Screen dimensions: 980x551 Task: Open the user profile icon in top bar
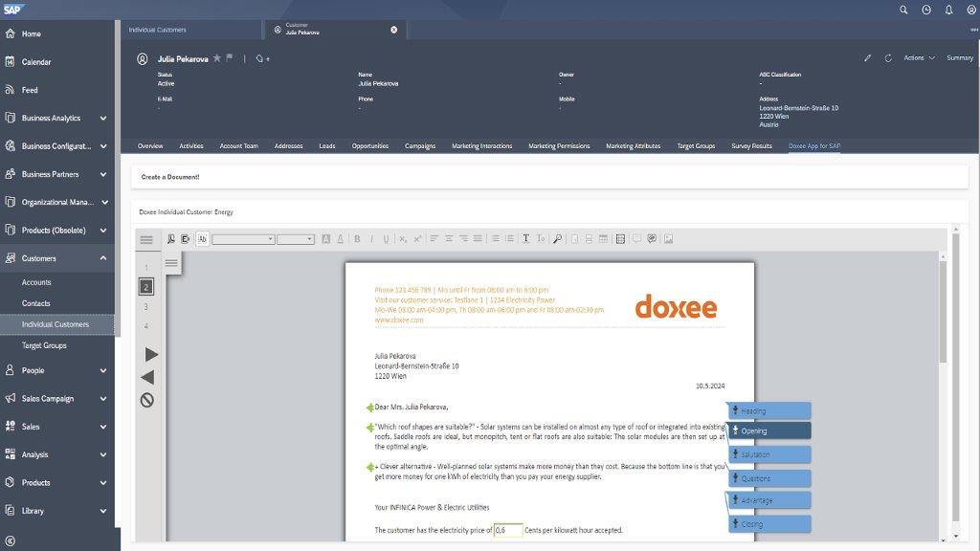tap(971, 10)
